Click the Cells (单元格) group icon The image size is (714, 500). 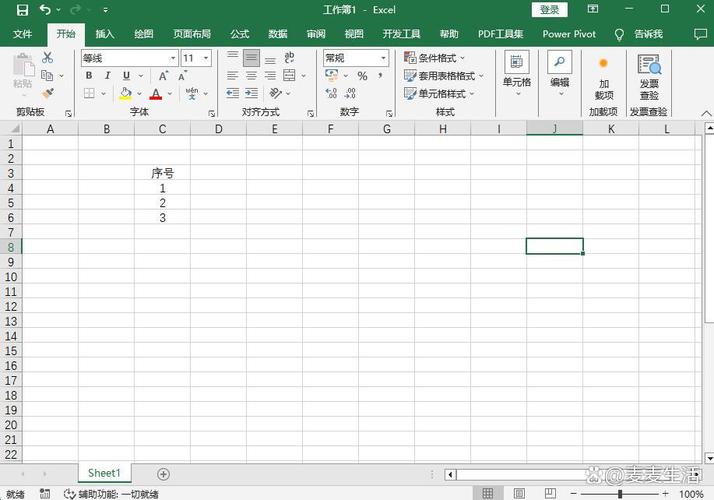517,63
